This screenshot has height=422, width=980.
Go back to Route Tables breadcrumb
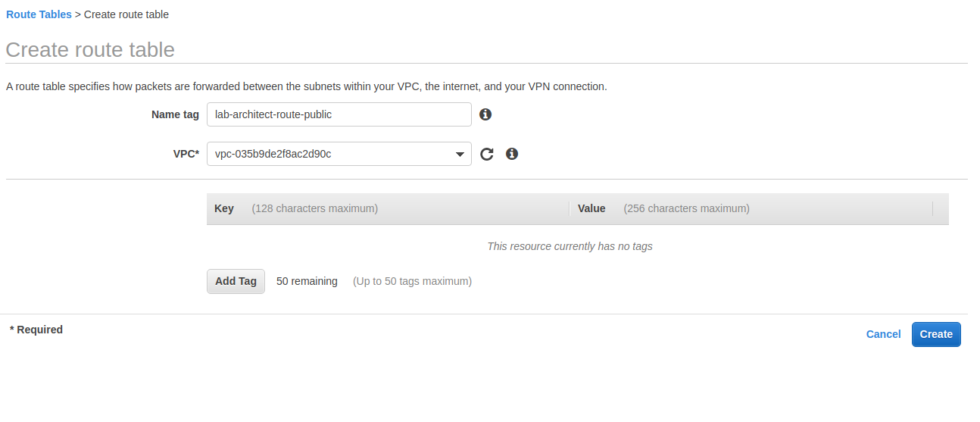[x=39, y=14]
